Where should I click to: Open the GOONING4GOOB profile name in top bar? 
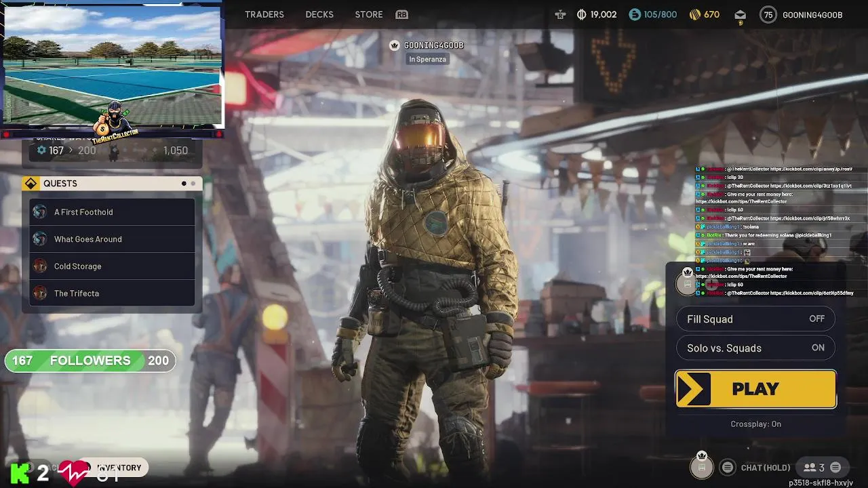(x=812, y=15)
